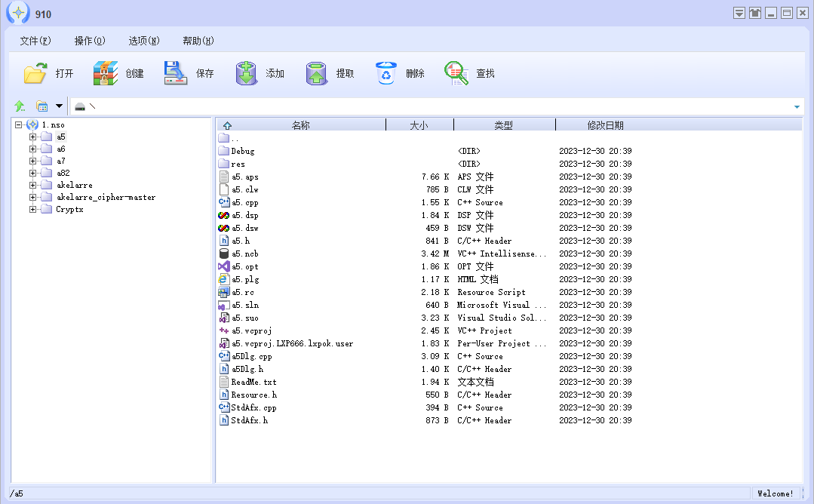Sort by 大小 column header

pyautogui.click(x=419, y=125)
